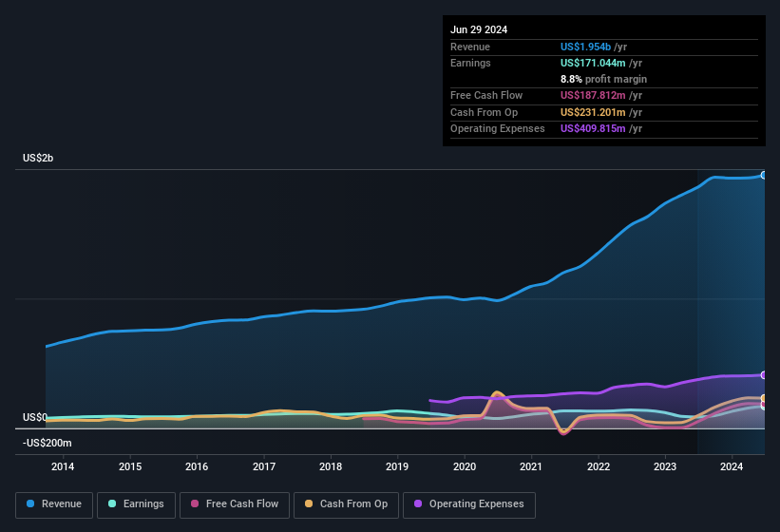Click the US$187.812m free cash flow value

click(593, 95)
